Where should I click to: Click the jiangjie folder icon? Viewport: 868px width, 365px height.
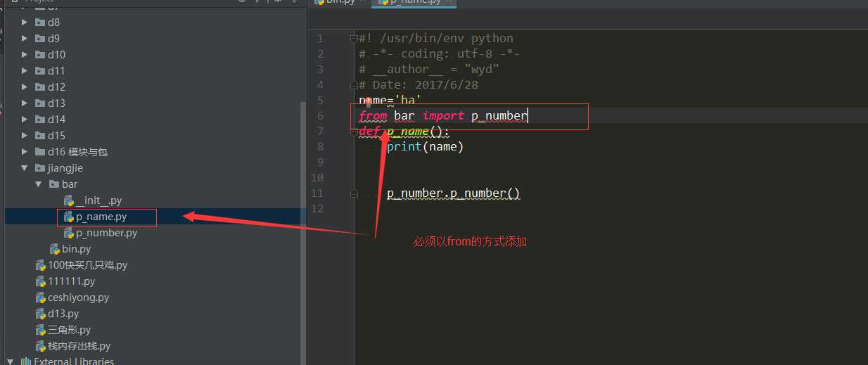[40, 168]
